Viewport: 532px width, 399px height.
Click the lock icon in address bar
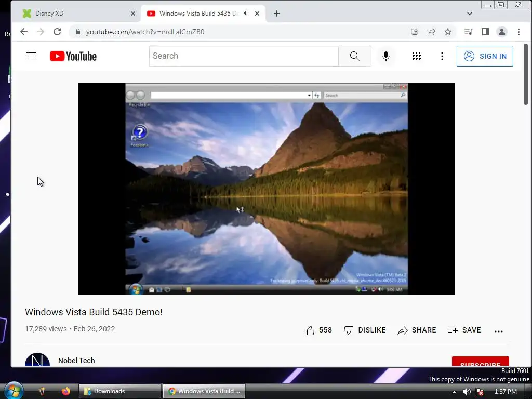click(x=78, y=32)
